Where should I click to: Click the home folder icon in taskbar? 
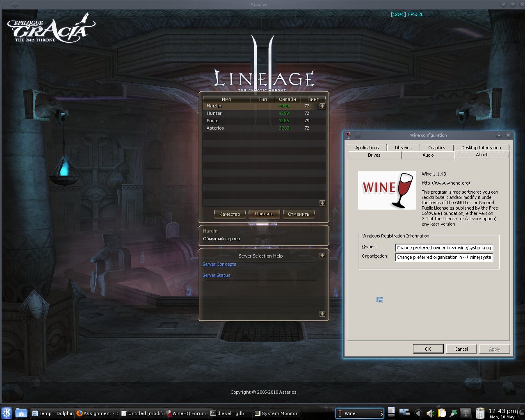coord(21,413)
